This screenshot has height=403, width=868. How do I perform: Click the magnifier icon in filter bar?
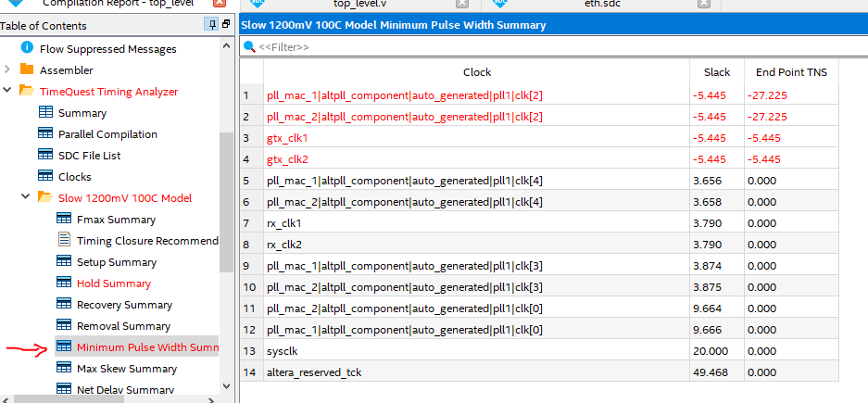coord(249,46)
